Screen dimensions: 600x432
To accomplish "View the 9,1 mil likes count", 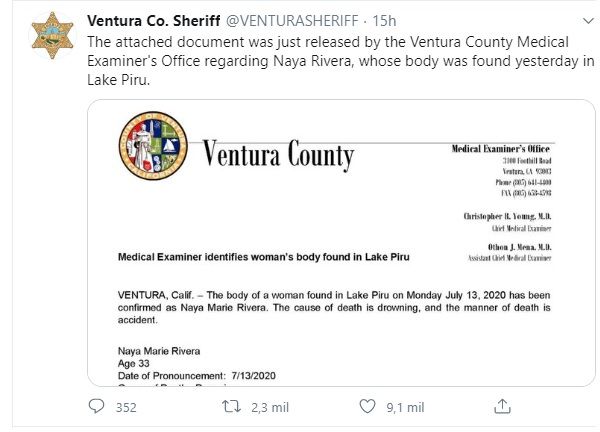I will pyautogui.click(x=405, y=408).
